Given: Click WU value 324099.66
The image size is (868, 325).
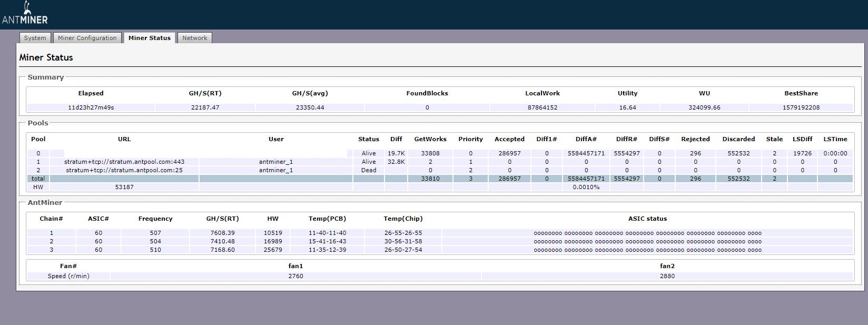Looking at the screenshot, I should point(704,107).
